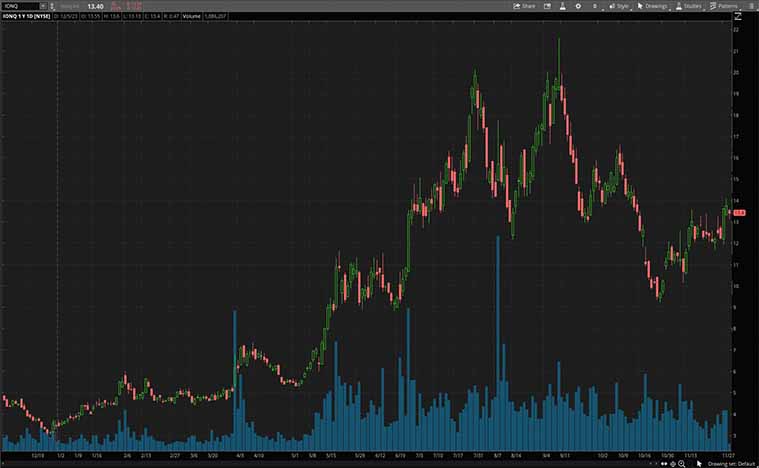Open the Edit Studies flask icon
This screenshot has width=759, height=468.
(562, 6)
